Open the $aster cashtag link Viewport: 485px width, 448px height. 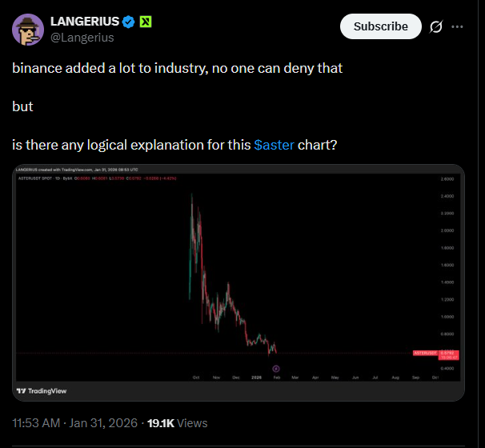(x=274, y=145)
